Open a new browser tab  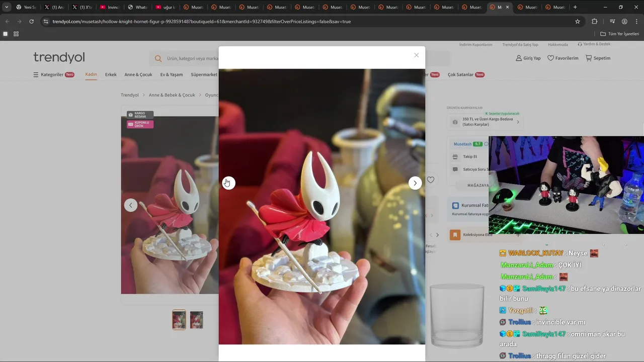point(575,7)
